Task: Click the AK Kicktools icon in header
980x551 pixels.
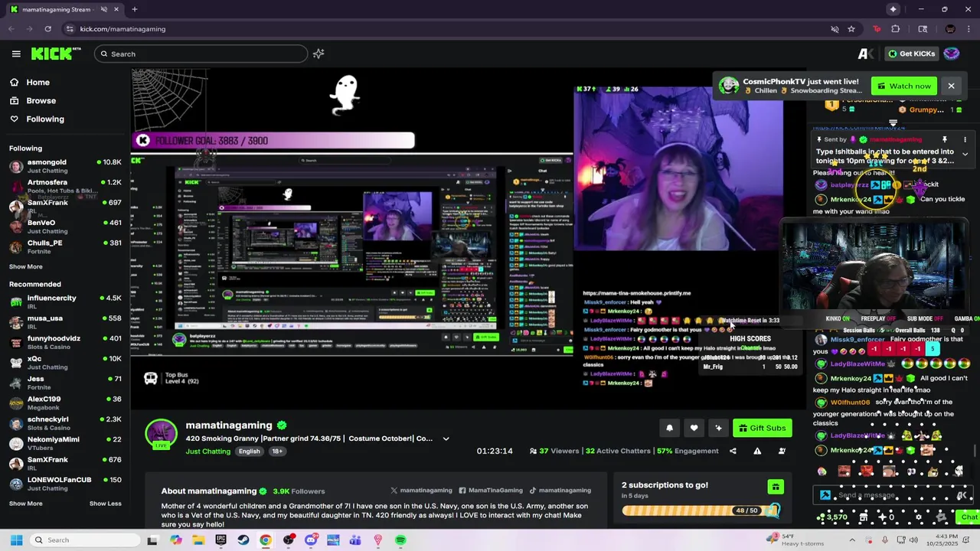Action: click(865, 54)
